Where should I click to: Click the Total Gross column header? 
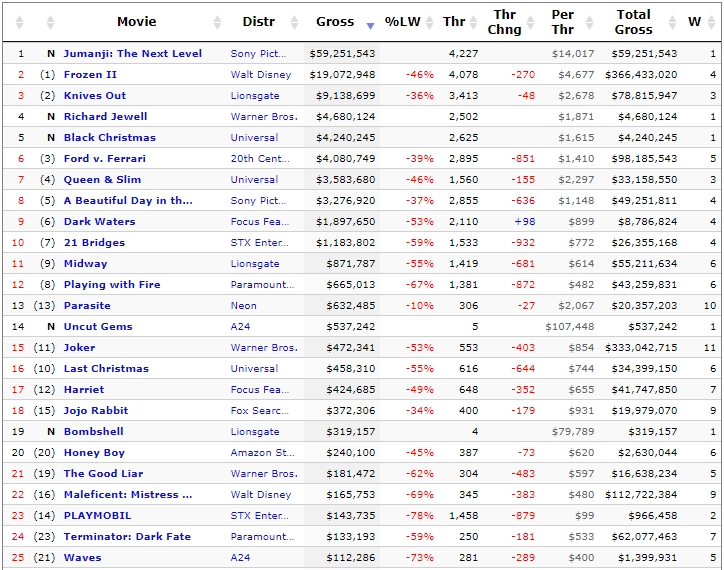(x=634, y=22)
